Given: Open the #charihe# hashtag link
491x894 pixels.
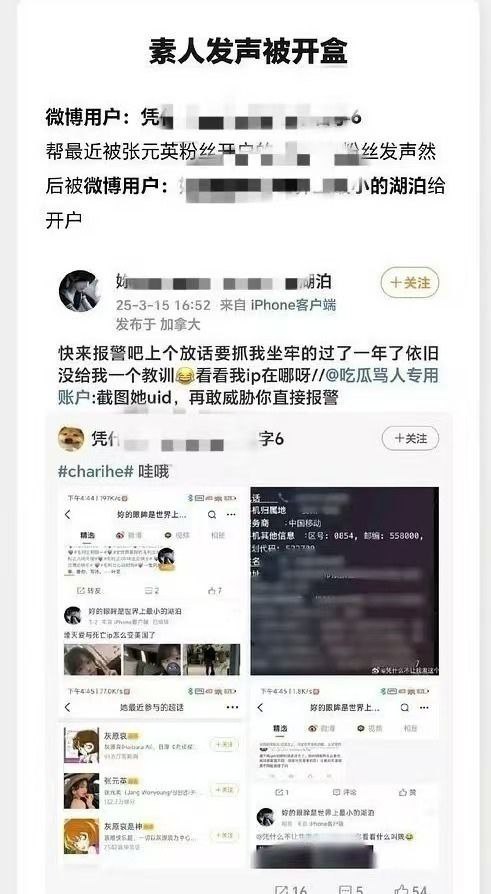Looking at the screenshot, I should coord(96,472).
